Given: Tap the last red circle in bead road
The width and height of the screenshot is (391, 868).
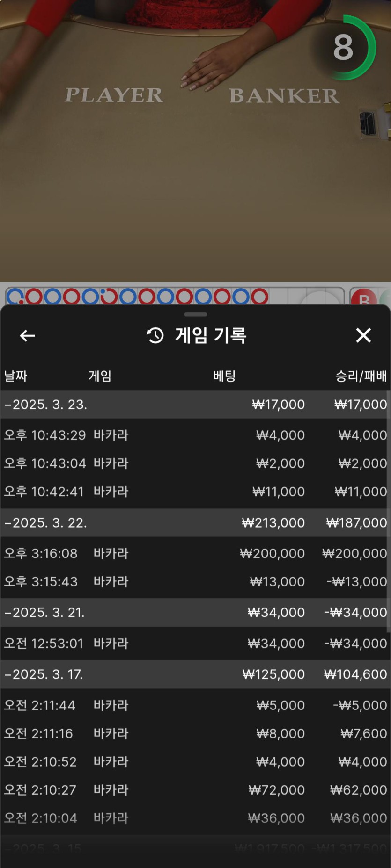Looking at the screenshot, I should [x=259, y=297].
